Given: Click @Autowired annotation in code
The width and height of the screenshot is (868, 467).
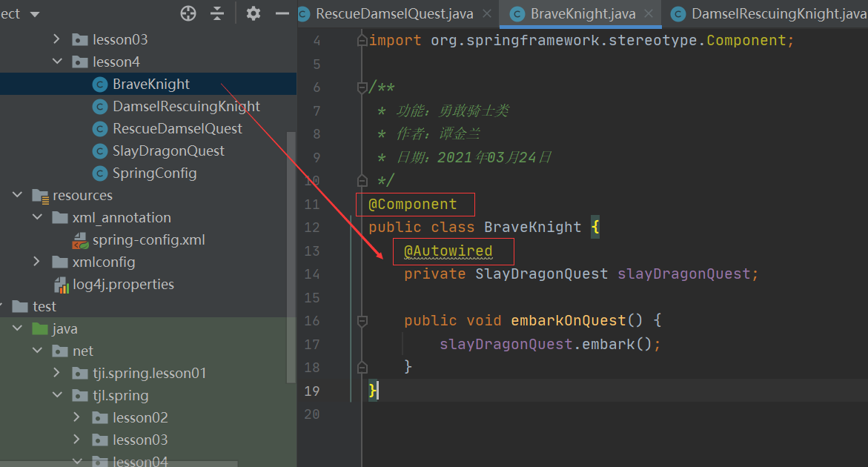Looking at the screenshot, I should click(448, 251).
